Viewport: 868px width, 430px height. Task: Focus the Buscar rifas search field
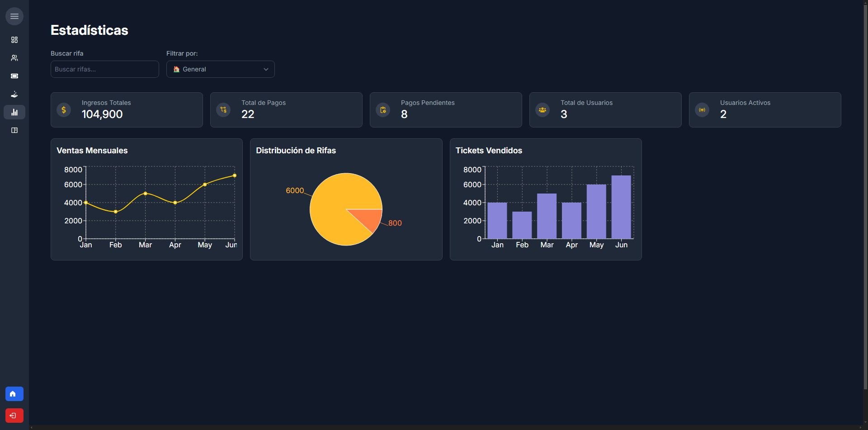(105, 69)
